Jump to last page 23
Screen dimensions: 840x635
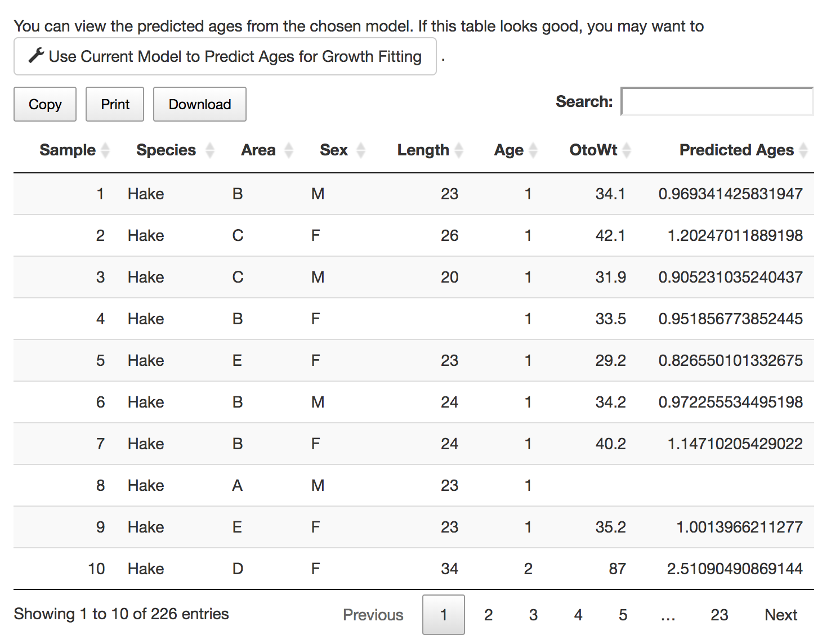coord(719,615)
